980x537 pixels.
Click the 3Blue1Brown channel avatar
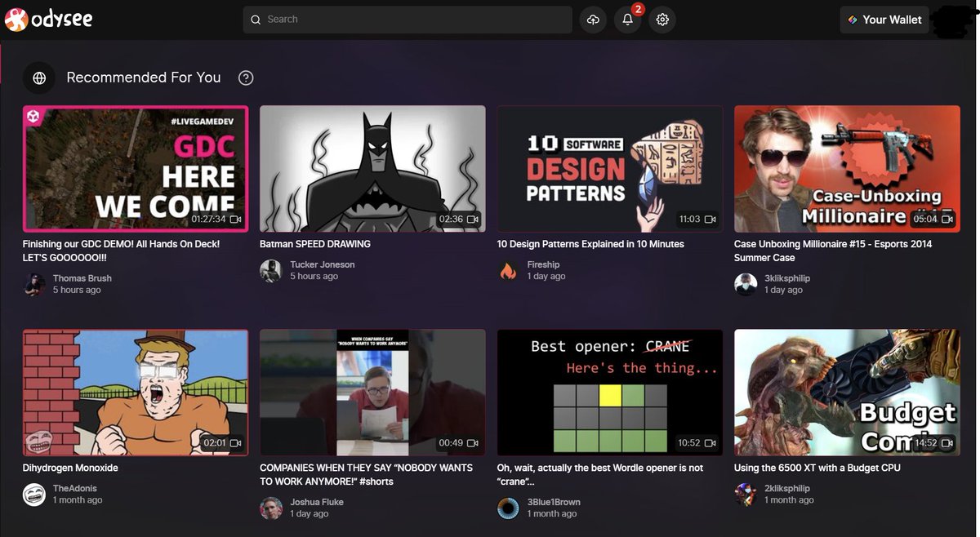pyautogui.click(x=509, y=508)
